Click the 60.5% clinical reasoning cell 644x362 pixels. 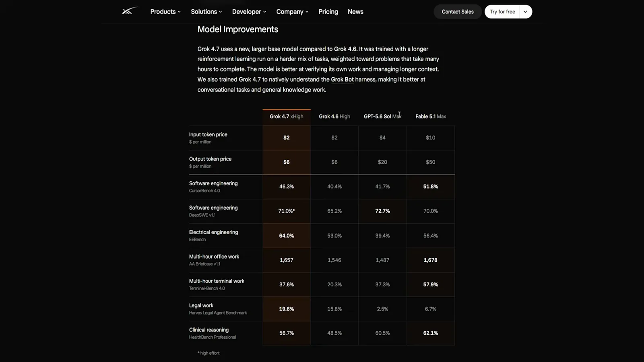[x=382, y=333]
